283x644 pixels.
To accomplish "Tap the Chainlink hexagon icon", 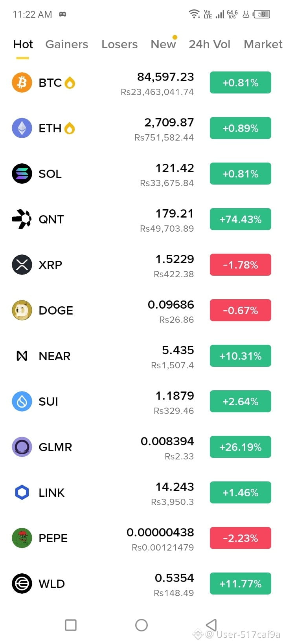I will [x=22, y=492].
